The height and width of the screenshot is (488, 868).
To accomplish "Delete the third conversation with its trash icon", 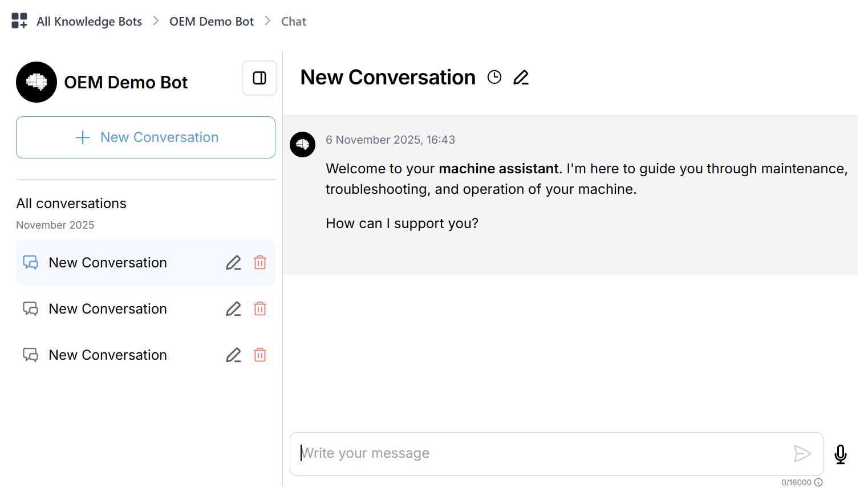I will click(x=260, y=355).
